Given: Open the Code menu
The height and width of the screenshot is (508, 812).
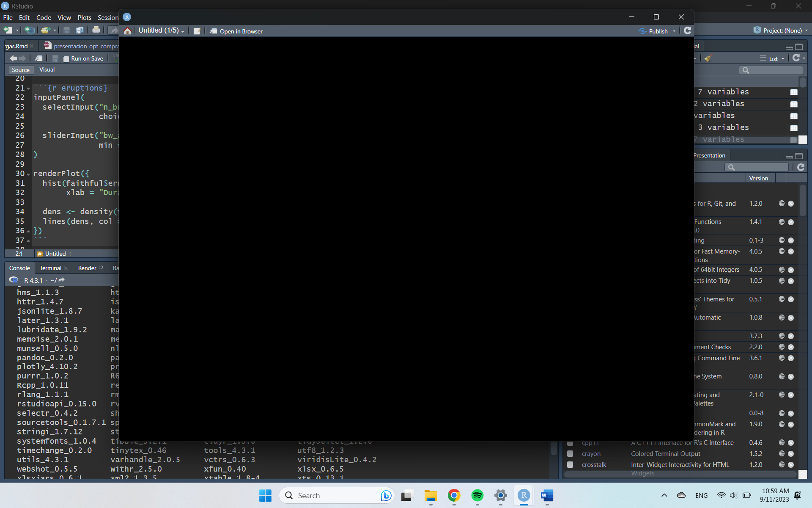Looking at the screenshot, I should point(44,17).
